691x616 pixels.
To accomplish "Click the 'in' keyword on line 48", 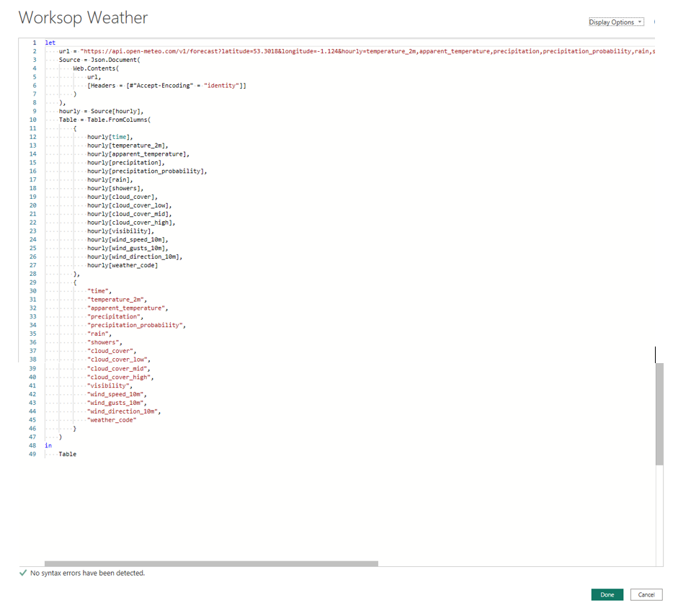I will click(x=48, y=445).
